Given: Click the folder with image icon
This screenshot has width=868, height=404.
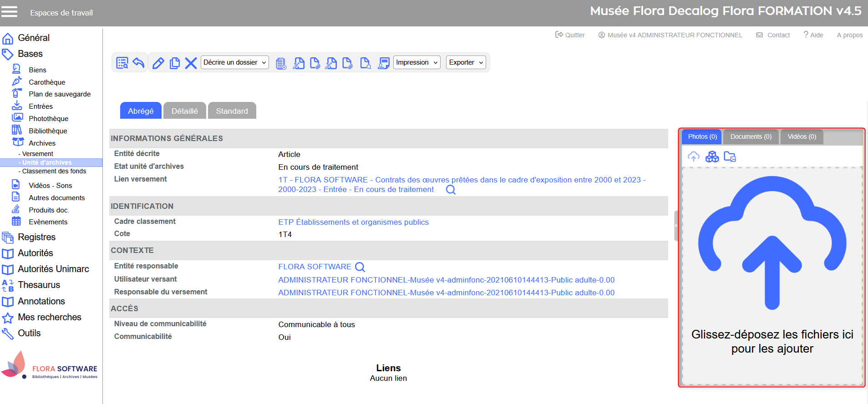Looking at the screenshot, I should pos(730,157).
